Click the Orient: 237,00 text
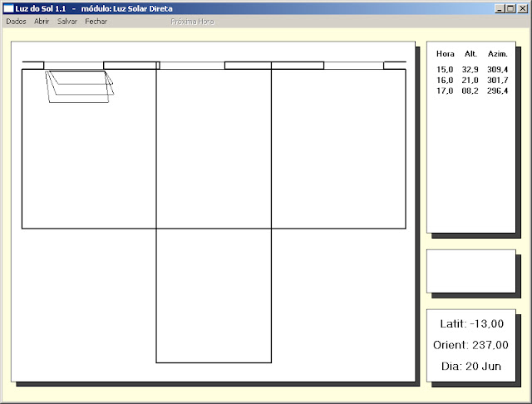 pyautogui.click(x=471, y=345)
